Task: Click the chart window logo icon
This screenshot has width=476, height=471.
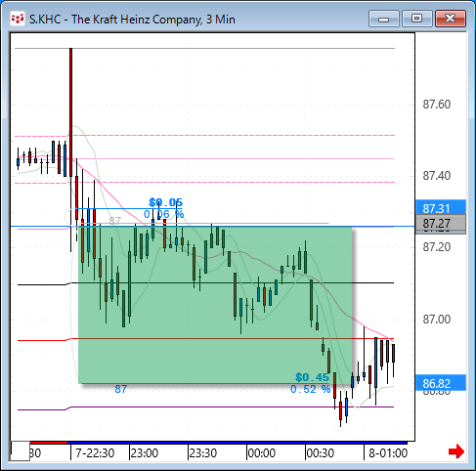Action: [18, 19]
